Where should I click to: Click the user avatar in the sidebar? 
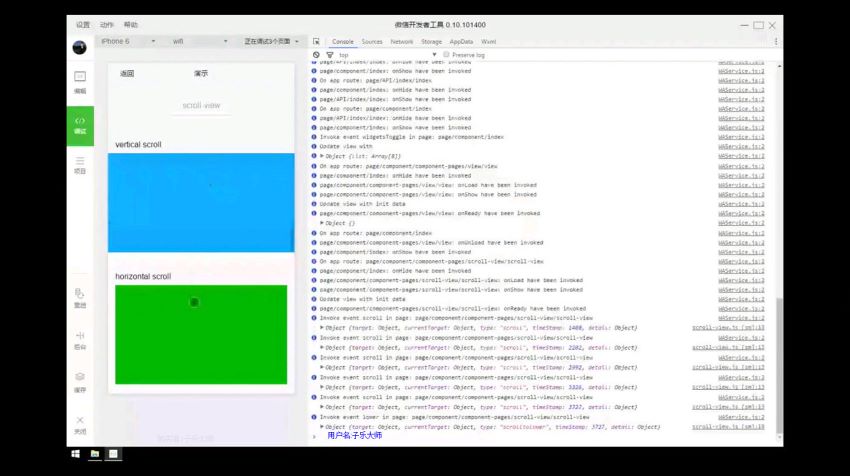point(80,47)
